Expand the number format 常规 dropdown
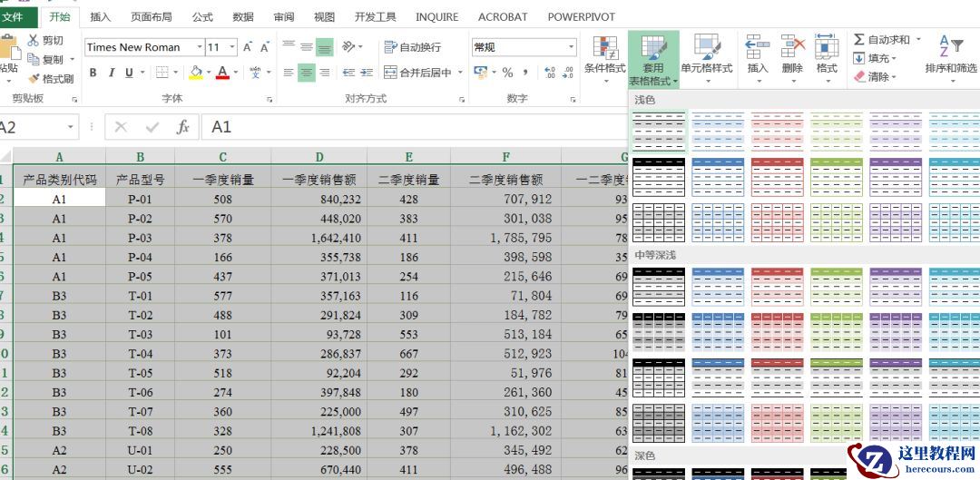 coord(571,47)
